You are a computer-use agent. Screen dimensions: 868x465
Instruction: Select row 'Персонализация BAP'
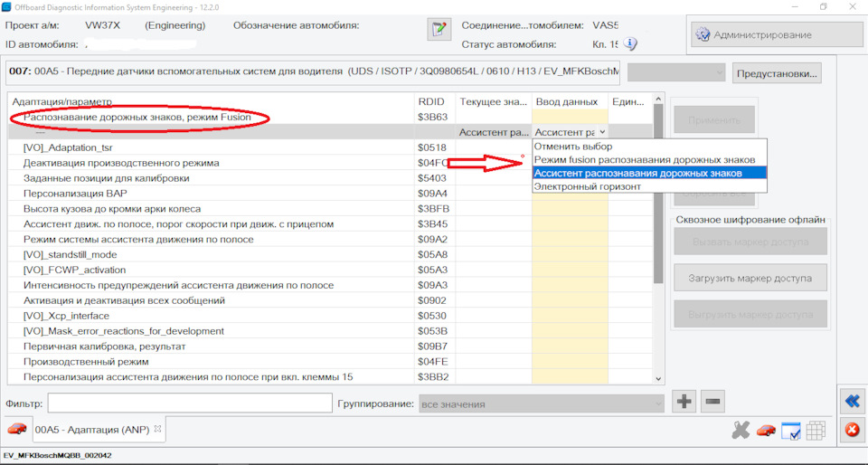tap(330, 194)
